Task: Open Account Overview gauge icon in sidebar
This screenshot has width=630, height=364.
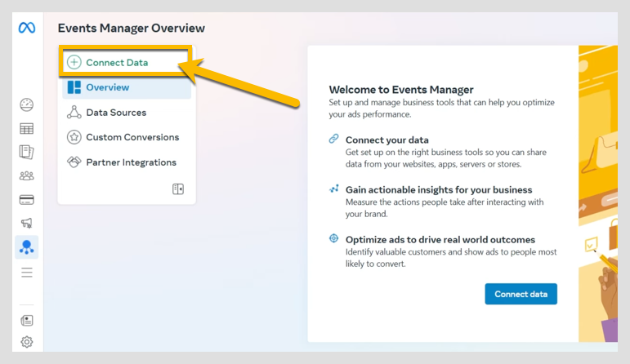Action: coord(27,104)
